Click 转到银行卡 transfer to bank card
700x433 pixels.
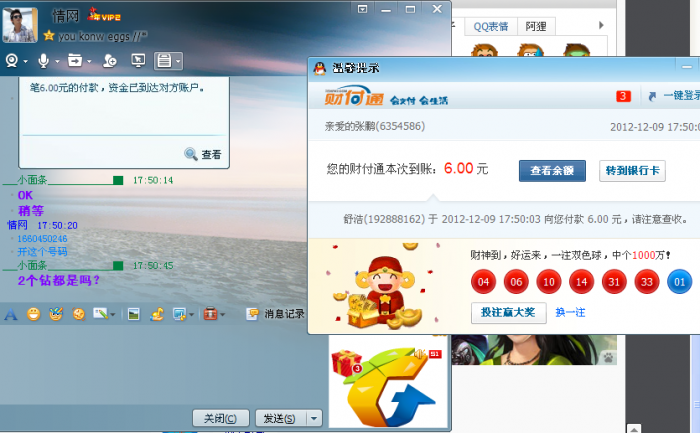tap(632, 171)
